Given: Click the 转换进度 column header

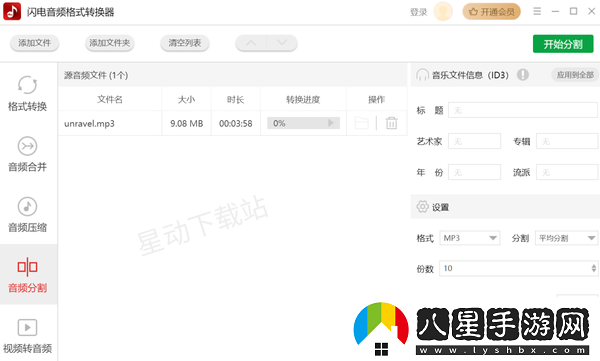Looking at the screenshot, I should coord(303,100).
